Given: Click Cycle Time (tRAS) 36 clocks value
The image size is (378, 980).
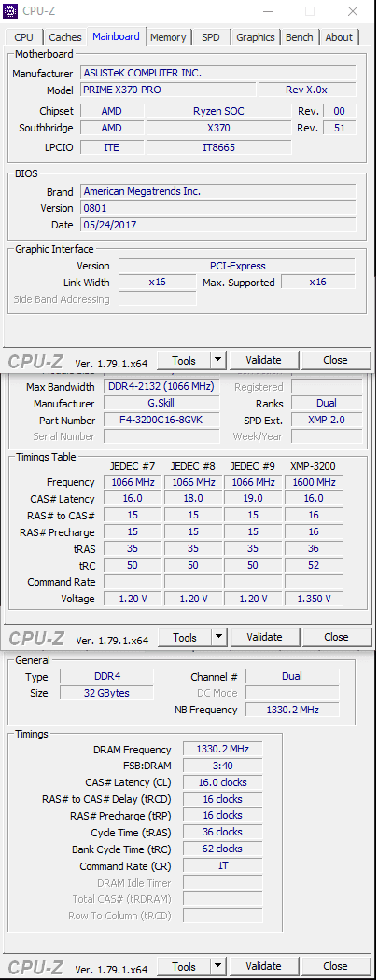Looking at the screenshot, I should coord(222,832).
